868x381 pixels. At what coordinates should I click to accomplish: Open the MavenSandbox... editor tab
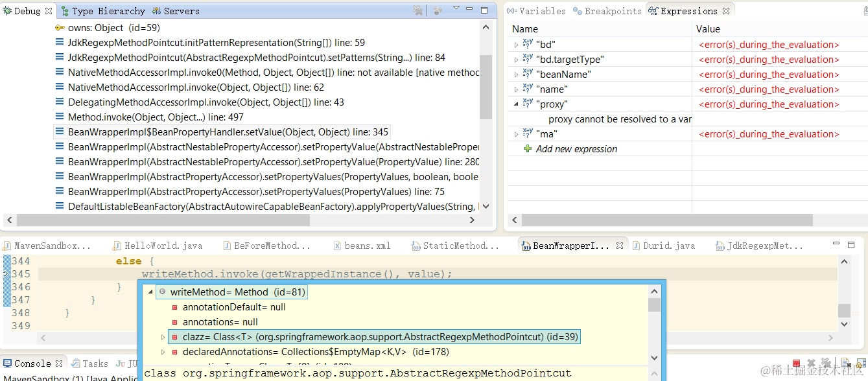(47, 246)
